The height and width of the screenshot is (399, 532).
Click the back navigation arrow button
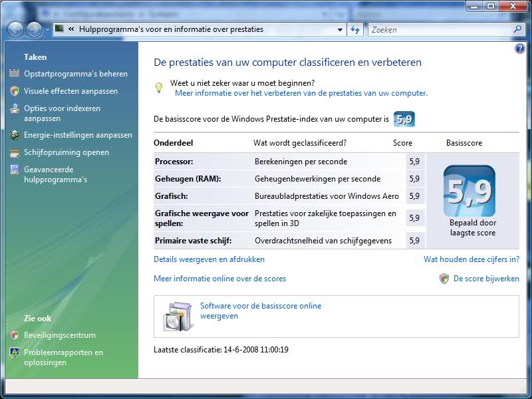[x=15, y=29]
